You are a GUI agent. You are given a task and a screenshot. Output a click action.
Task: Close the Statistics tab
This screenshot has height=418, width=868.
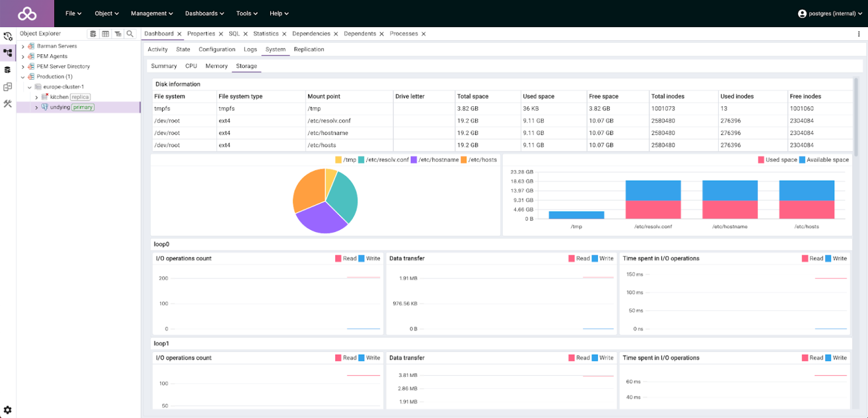pos(284,34)
